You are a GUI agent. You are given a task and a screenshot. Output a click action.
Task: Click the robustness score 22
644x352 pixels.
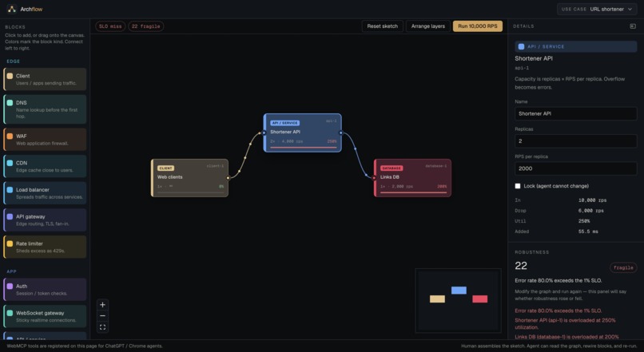[521, 266]
